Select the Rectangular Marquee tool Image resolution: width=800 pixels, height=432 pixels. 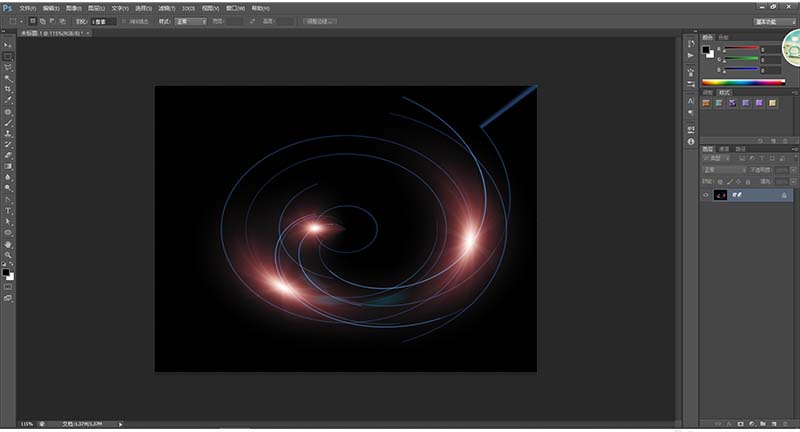coord(8,56)
